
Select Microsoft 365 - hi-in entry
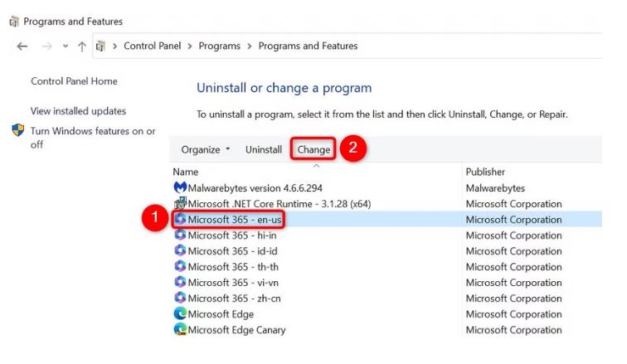point(232,235)
